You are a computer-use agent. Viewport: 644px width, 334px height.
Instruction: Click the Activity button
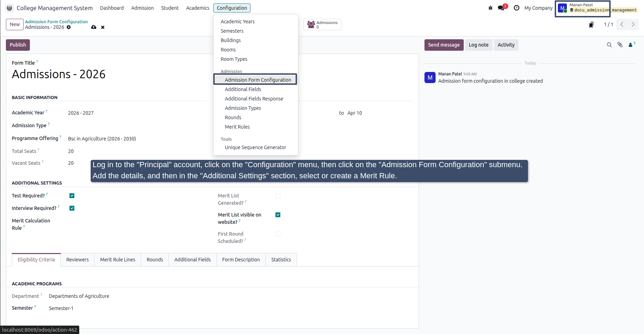[x=506, y=45]
